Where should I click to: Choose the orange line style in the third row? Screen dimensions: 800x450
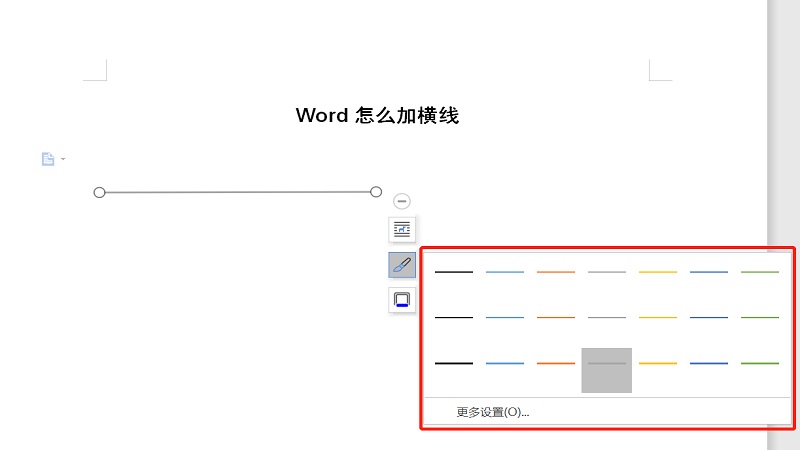(x=556, y=363)
